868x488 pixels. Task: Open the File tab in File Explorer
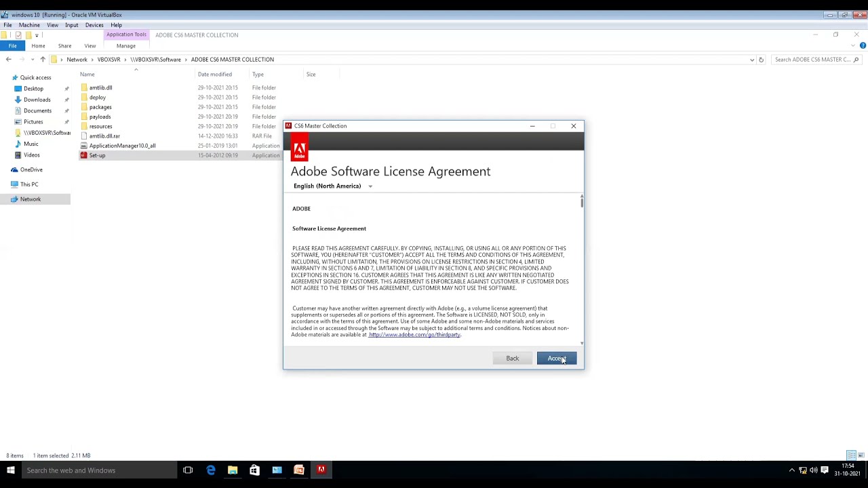tap(12, 45)
